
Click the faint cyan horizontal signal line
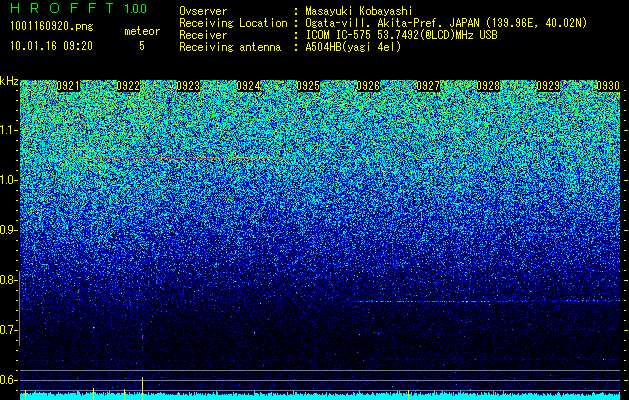tap(487, 301)
